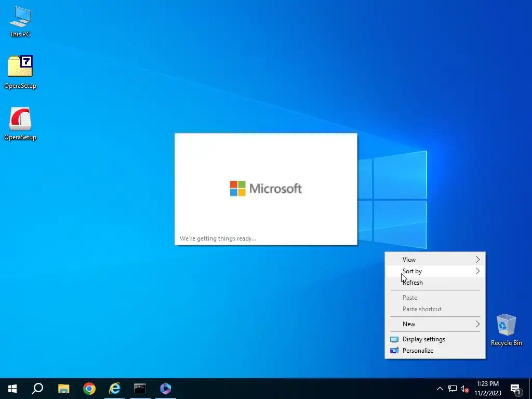Image resolution: width=532 pixels, height=399 pixels.
Task: Switch to Command Prompt taskbar window
Action: pos(140,389)
